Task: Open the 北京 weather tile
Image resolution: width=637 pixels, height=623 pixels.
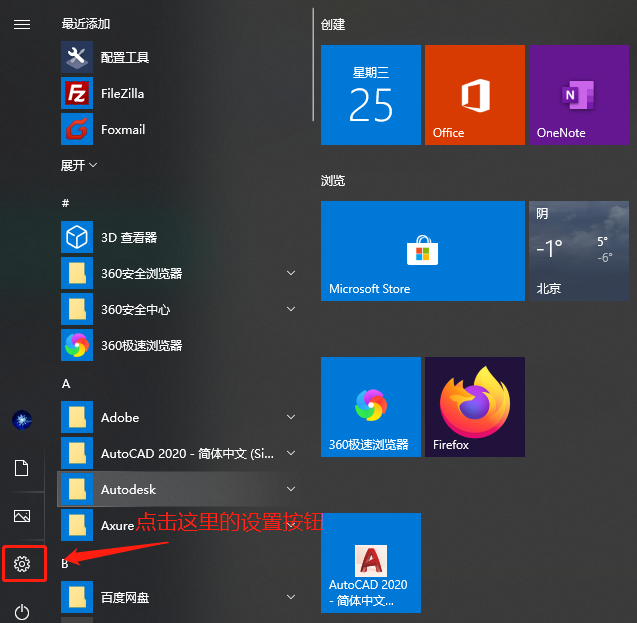Action: [579, 251]
